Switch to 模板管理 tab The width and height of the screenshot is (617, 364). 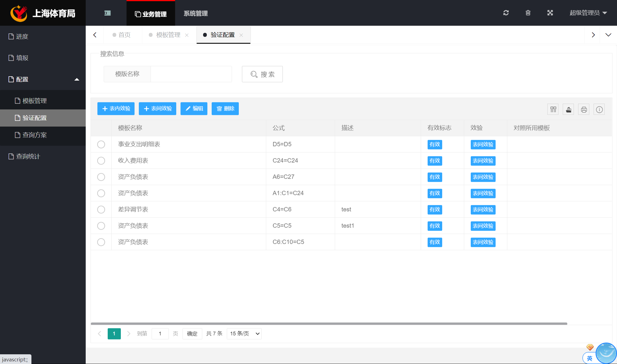pos(168,35)
